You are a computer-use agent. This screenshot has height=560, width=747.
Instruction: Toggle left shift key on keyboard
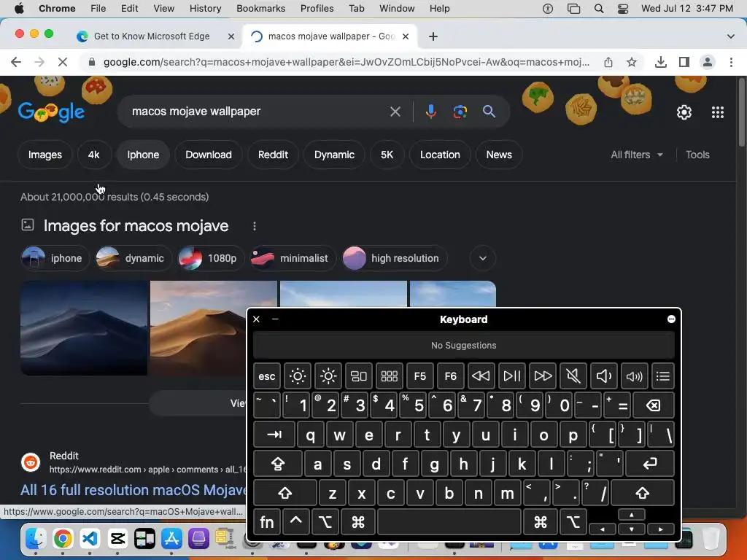point(285,493)
